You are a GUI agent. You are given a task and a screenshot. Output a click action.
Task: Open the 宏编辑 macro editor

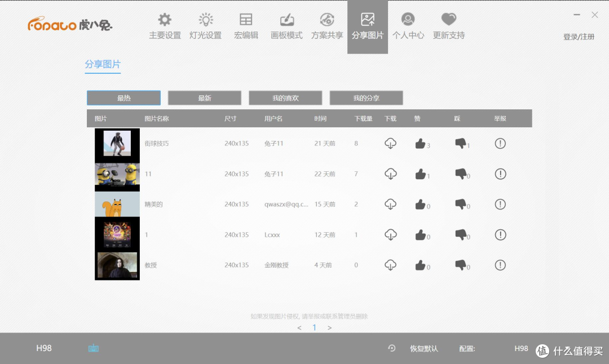pos(246,26)
